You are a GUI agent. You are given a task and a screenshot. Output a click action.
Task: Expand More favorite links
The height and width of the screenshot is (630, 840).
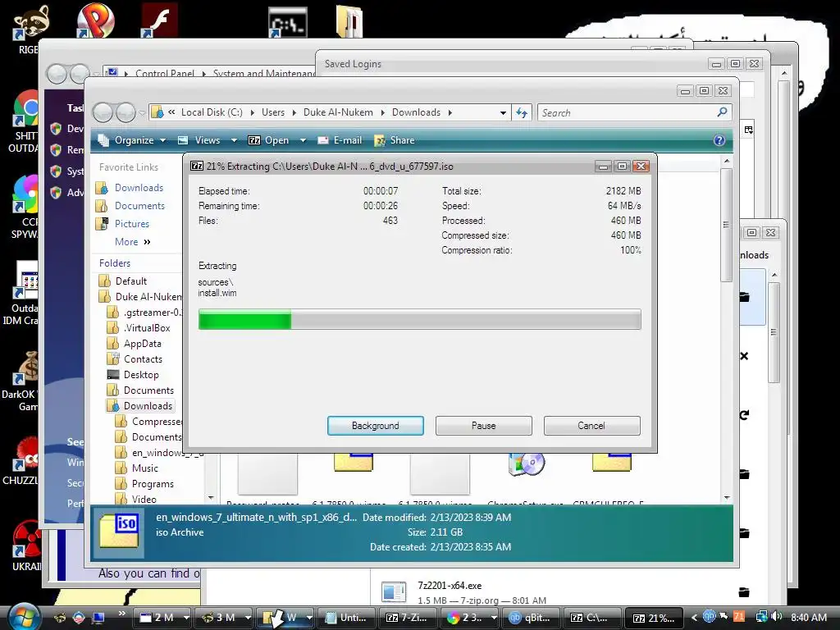click(x=132, y=242)
